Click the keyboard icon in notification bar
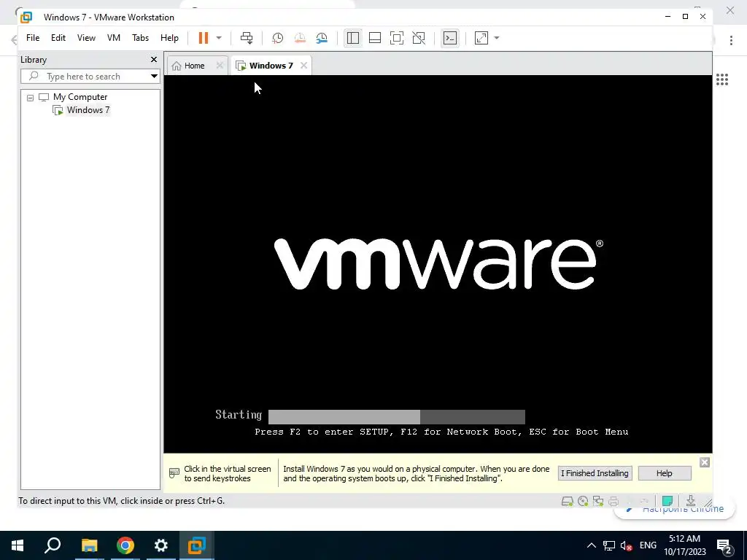The width and height of the screenshot is (747, 560). (x=174, y=472)
